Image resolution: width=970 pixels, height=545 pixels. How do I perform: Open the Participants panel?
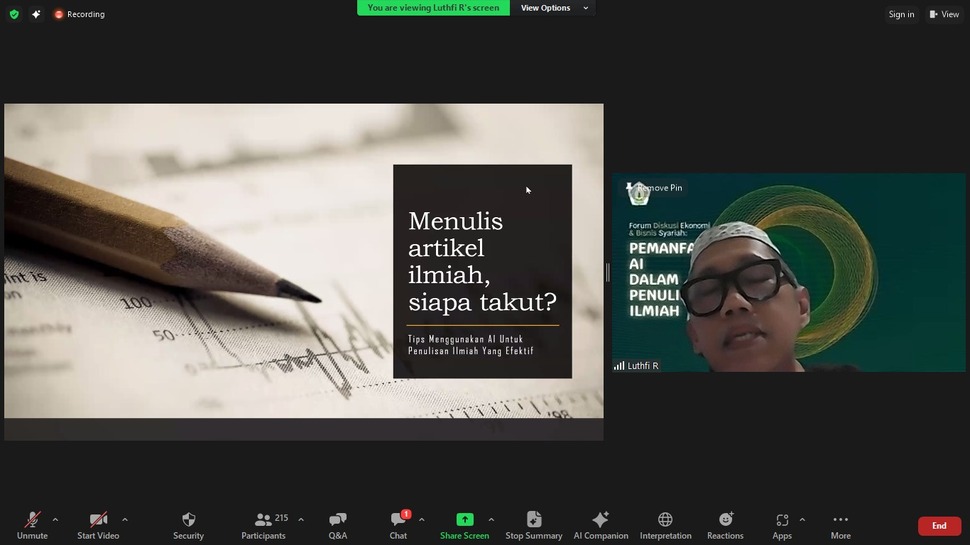[x=263, y=520]
